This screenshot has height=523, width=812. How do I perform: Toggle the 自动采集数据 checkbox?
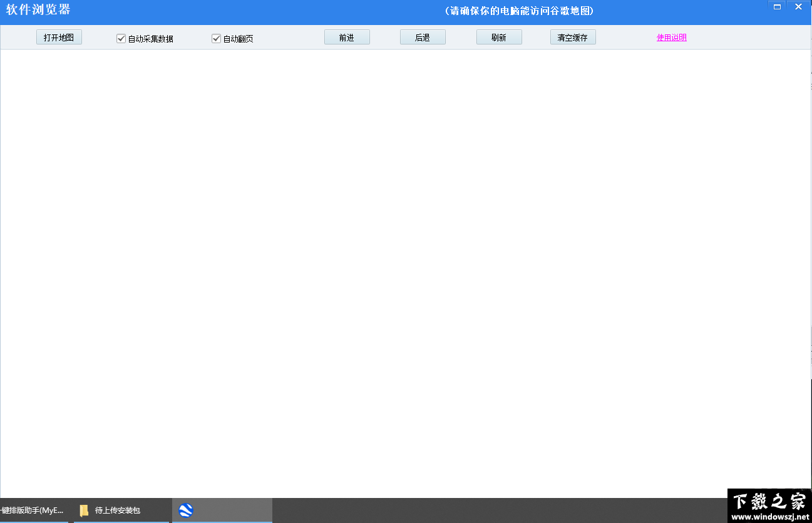coord(121,39)
